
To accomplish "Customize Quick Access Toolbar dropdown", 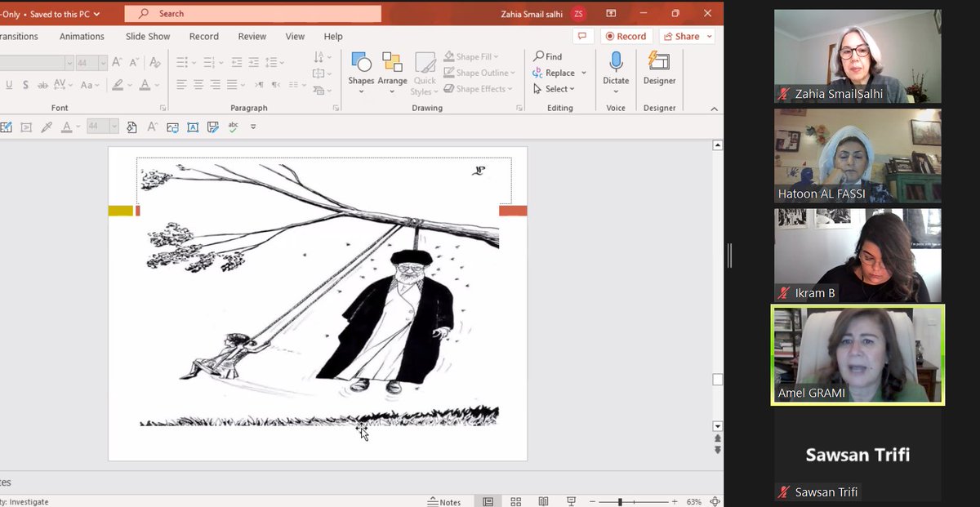I will coord(253,127).
